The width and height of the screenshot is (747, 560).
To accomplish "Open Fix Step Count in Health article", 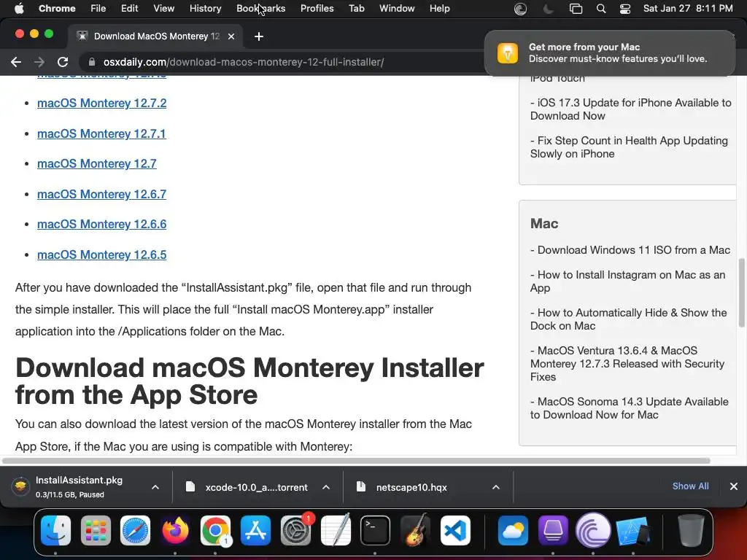I will (x=629, y=147).
